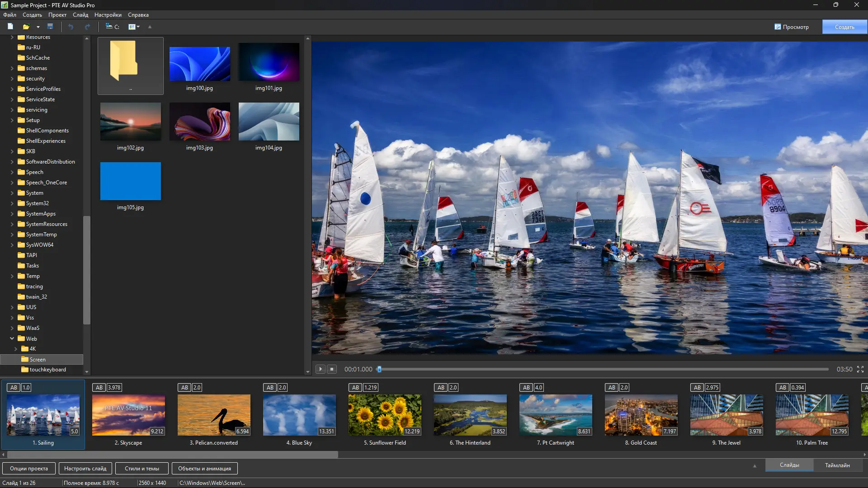Open an existing project via the folder icon
The width and height of the screenshot is (868, 488).
(27, 27)
